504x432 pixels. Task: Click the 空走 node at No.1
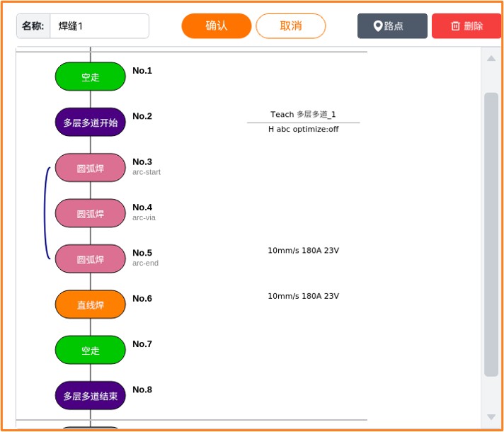tap(91, 76)
